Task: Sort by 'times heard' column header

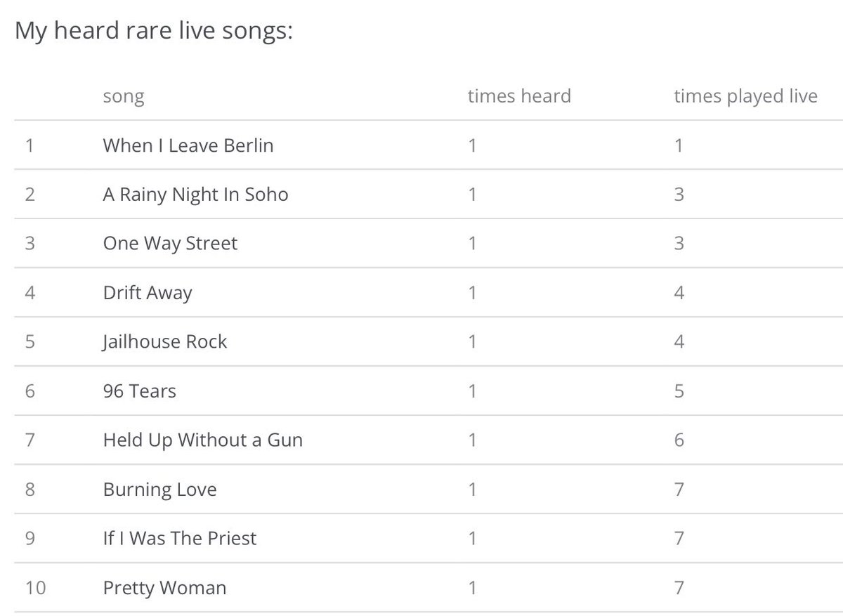Action: (x=518, y=96)
